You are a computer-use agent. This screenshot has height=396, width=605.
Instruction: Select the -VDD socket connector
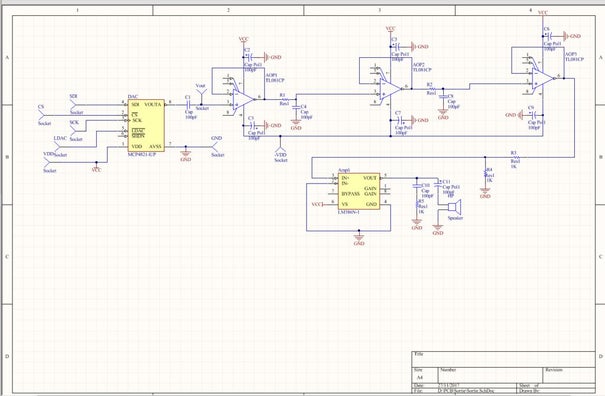tap(280, 150)
